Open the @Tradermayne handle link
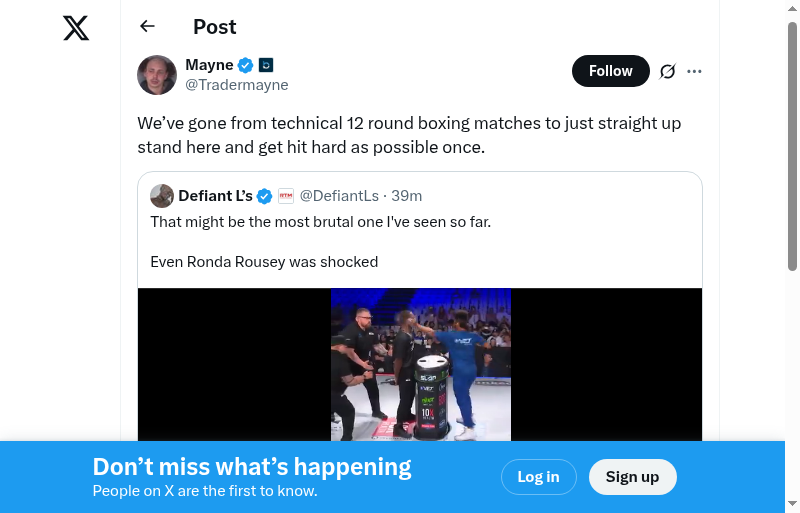This screenshot has width=800, height=513. [237, 85]
